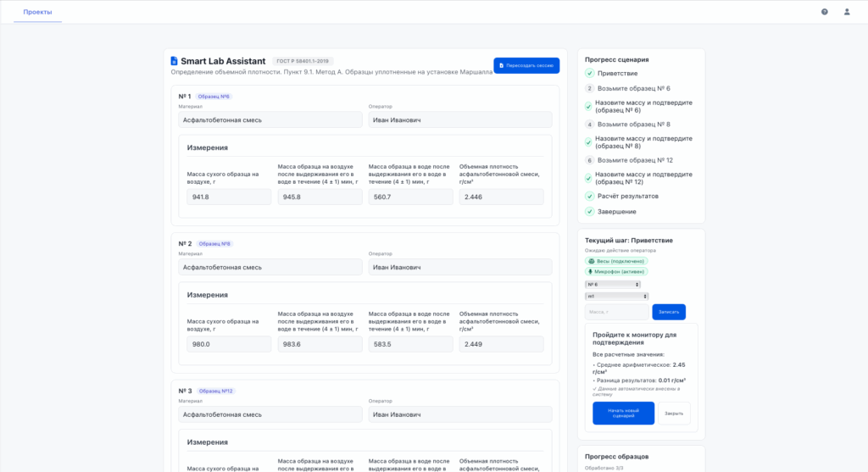The width and height of the screenshot is (868, 472).
Task: Open the sample number № 6 dropdown
Action: pyautogui.click(x=617, y=285)
